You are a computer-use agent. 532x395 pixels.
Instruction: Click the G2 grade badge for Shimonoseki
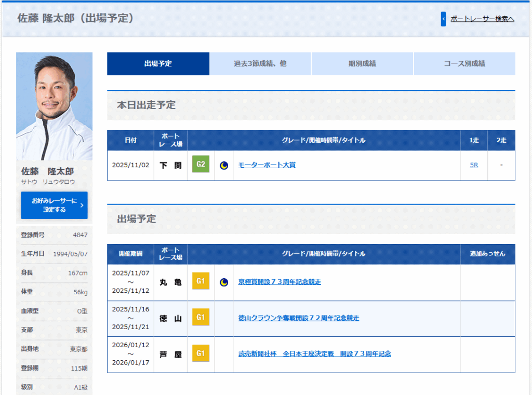[201, 165]
